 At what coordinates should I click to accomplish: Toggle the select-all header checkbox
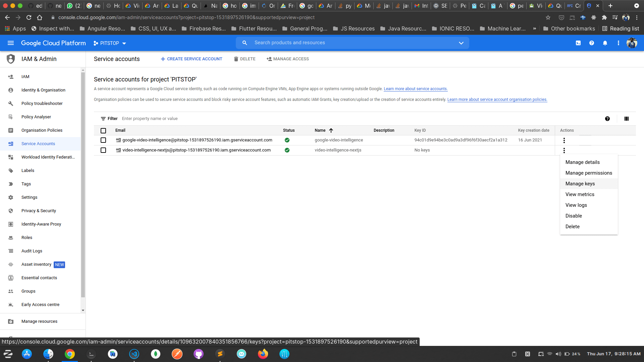103,131
